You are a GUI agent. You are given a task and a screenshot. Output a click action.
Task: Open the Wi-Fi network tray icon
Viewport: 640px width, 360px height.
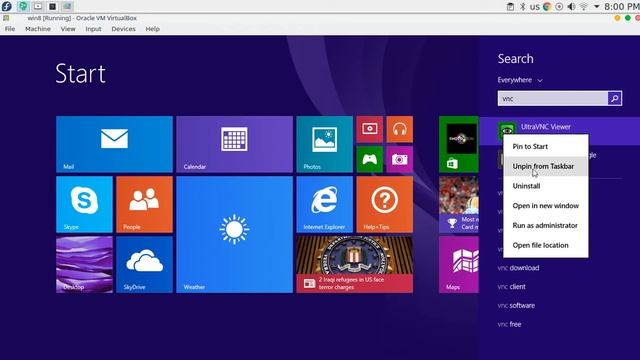584,7
